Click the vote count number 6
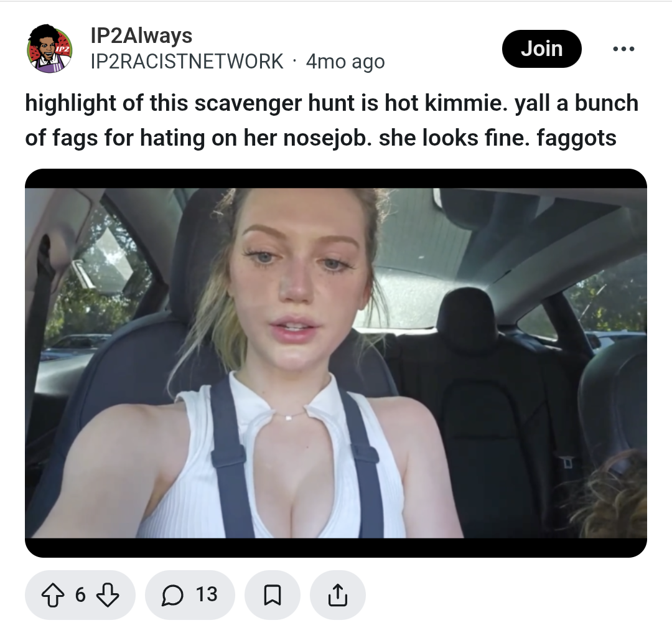This screenshot has height=638, width=672. coord(80,594)
